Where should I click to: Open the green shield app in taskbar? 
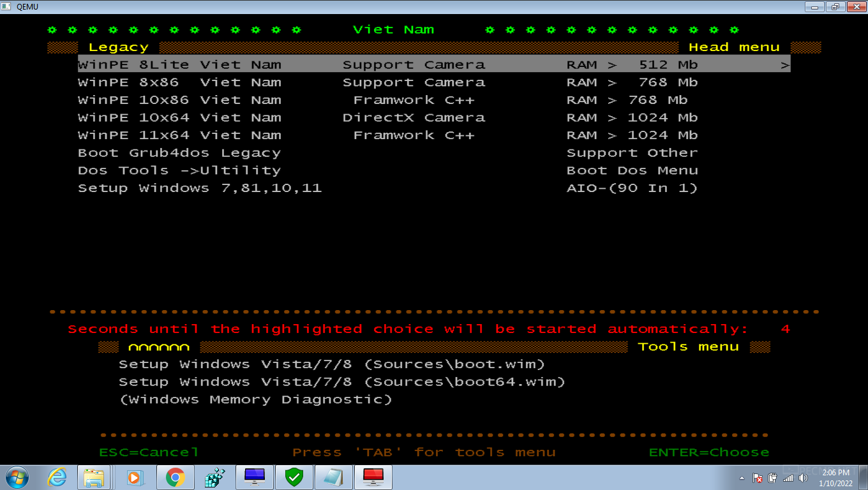[x=294, y=477]
